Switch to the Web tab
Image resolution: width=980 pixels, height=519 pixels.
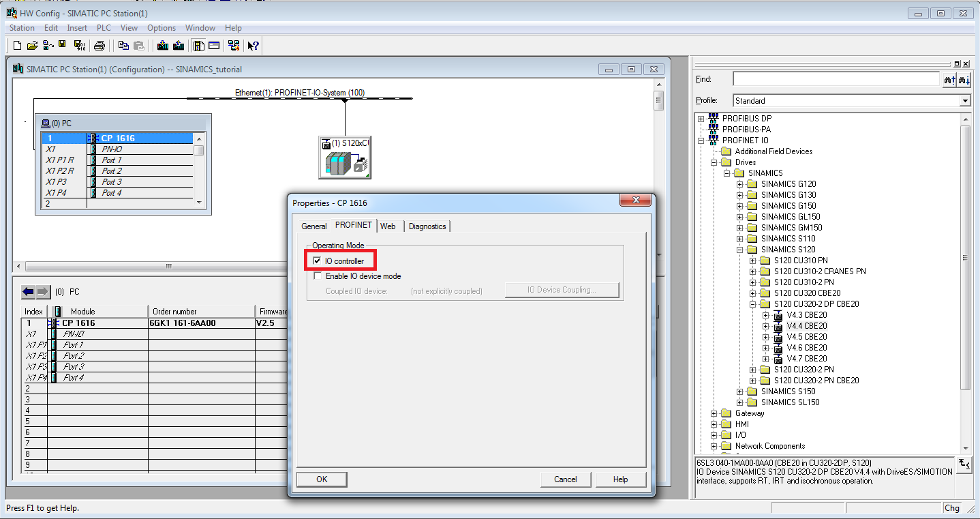click(388, 226)
